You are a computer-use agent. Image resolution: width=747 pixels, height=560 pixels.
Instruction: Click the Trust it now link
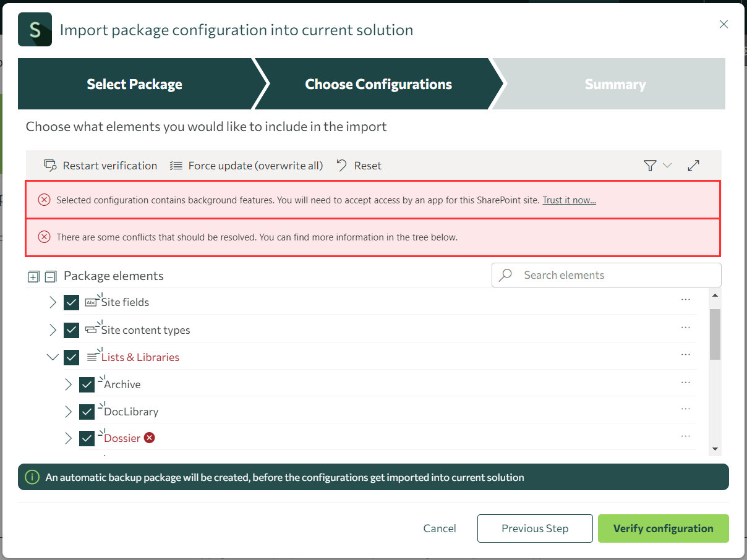569,200
